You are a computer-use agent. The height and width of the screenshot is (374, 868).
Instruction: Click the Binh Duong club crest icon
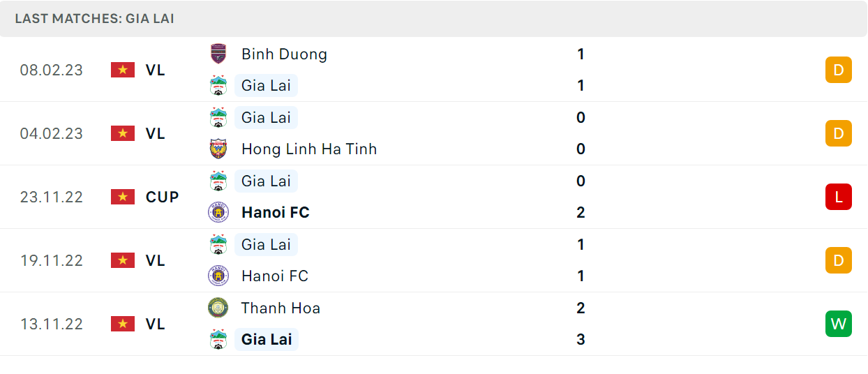[218, 54]
